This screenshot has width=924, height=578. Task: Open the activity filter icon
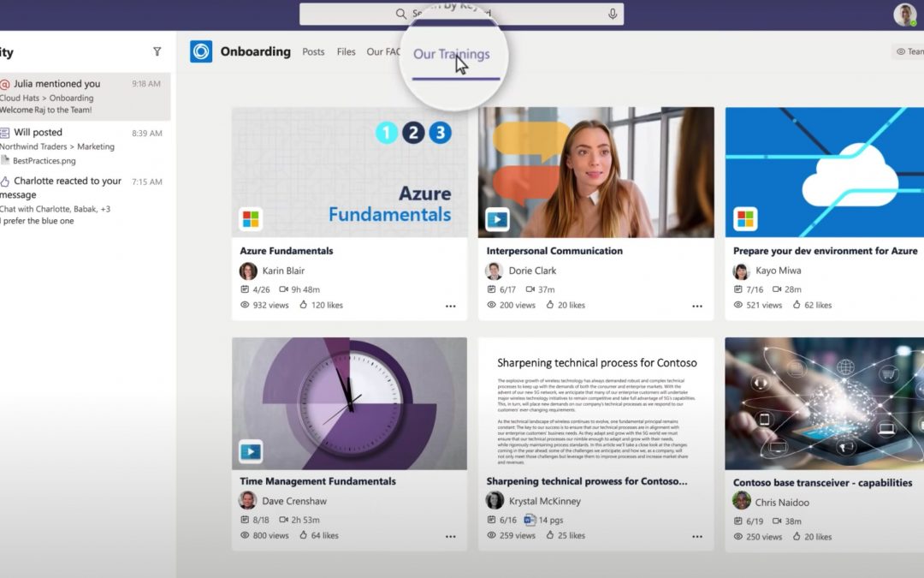(157, 52)
